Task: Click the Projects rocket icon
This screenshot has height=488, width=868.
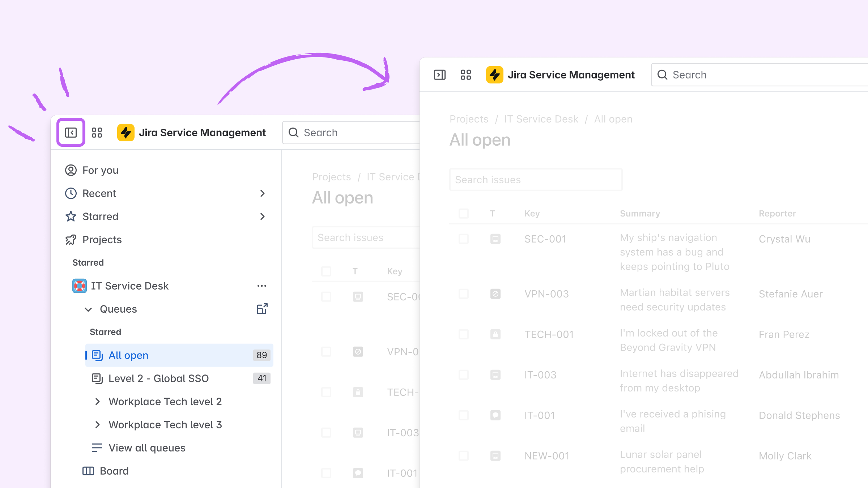Action: (71, 240)
